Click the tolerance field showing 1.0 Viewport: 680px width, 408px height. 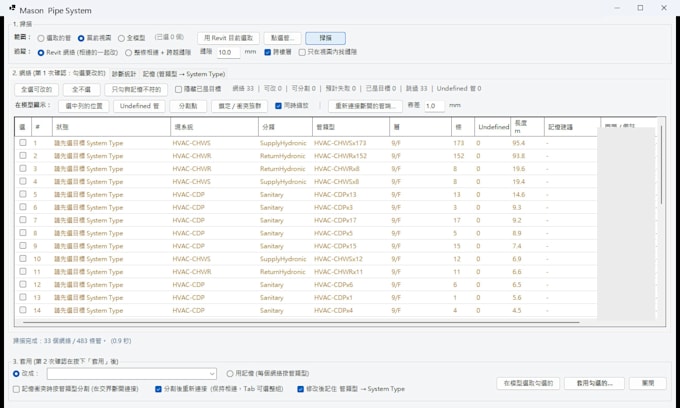(x=434, y=106)
